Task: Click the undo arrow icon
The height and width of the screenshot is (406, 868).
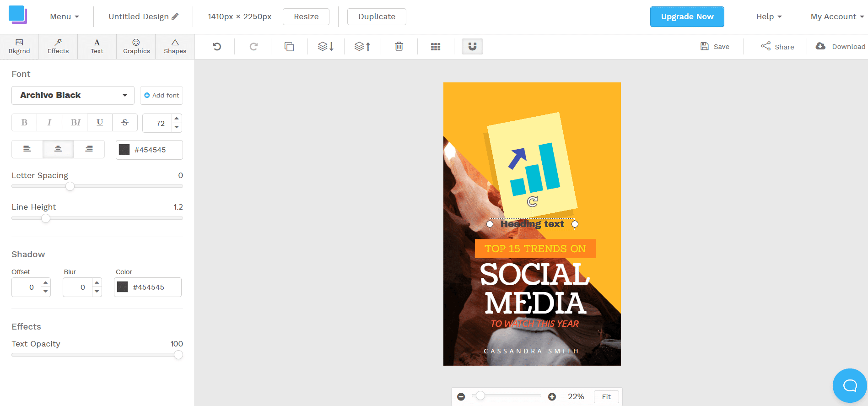Action: point(217,47)
